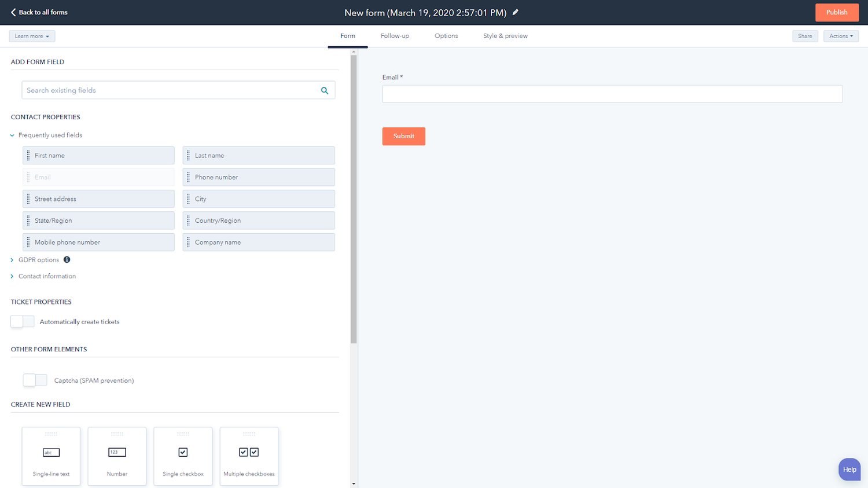868x488 pixels.
Task: Click the pencil icon to rename form
Action: pyautogui.click(x=515, y=12)
